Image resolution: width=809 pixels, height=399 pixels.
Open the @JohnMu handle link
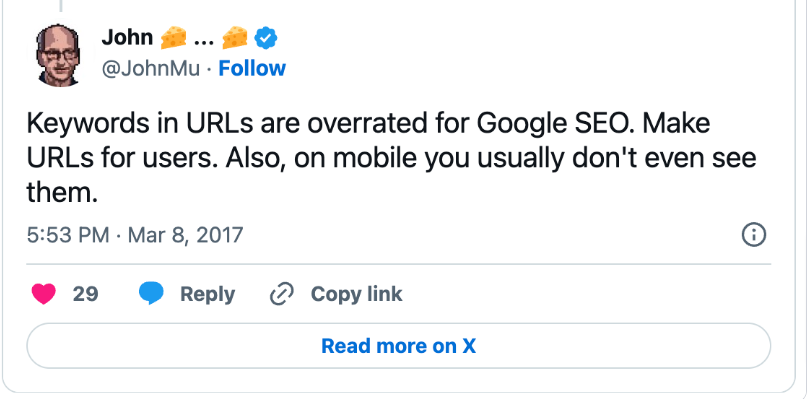150,68
